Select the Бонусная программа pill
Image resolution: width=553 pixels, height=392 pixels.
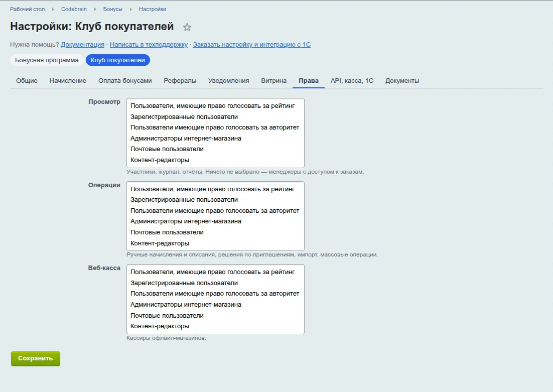[x=47, y=60]
